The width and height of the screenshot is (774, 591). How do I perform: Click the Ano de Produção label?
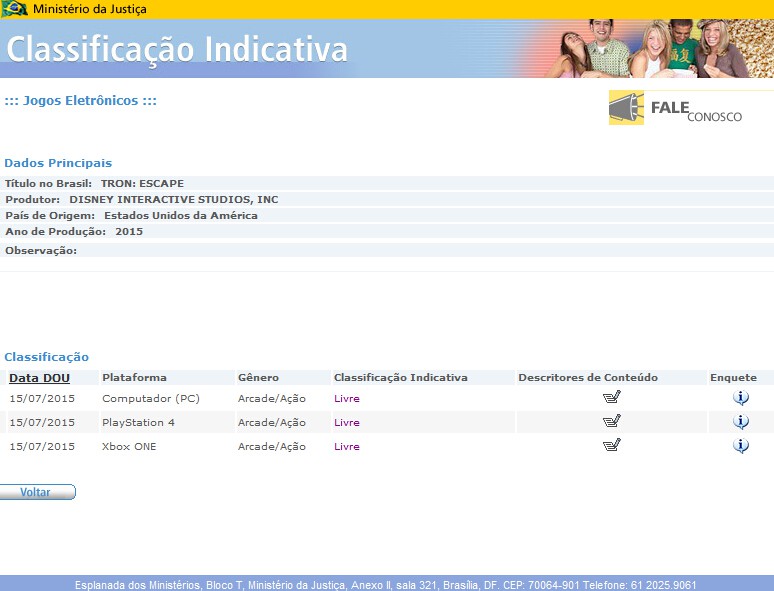coord(55,232)
